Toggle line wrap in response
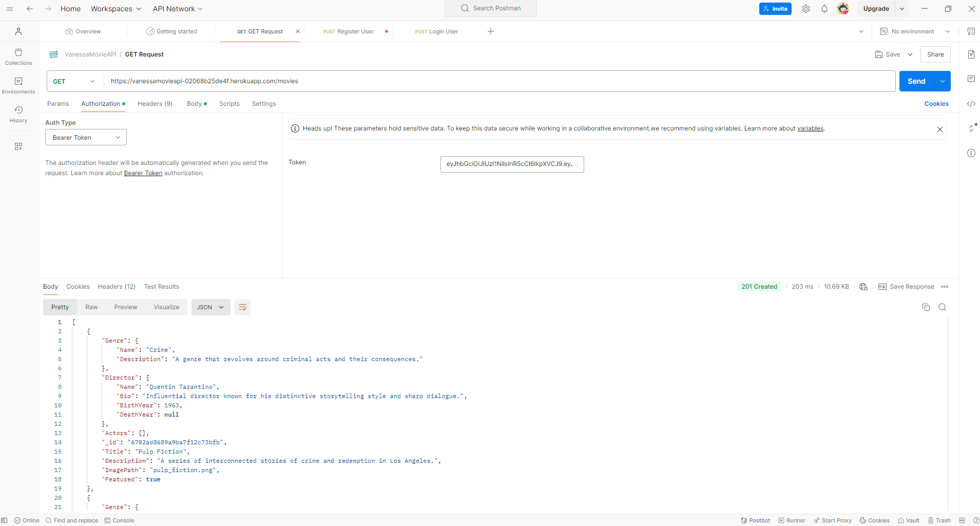Screen dimensions: 980x526 (243, 307)
